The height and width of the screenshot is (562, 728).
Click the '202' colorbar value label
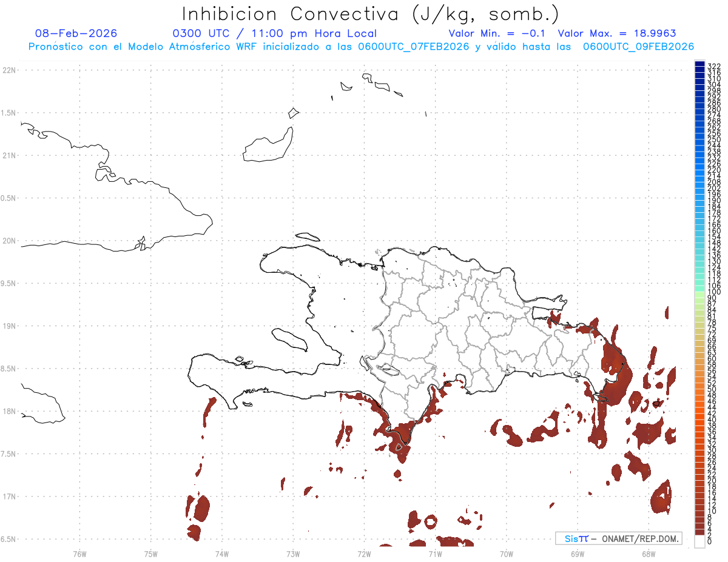point(714,188)
